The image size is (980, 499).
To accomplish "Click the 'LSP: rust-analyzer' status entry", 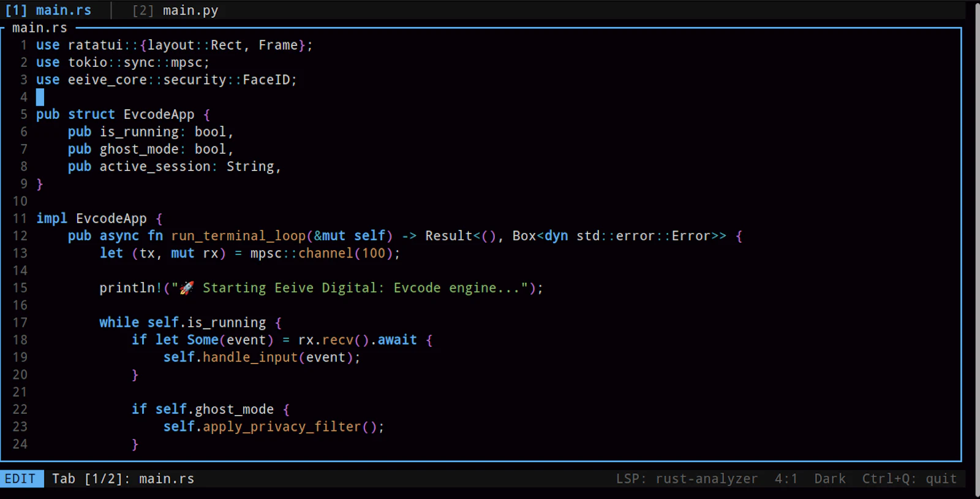I will (687, 479).
